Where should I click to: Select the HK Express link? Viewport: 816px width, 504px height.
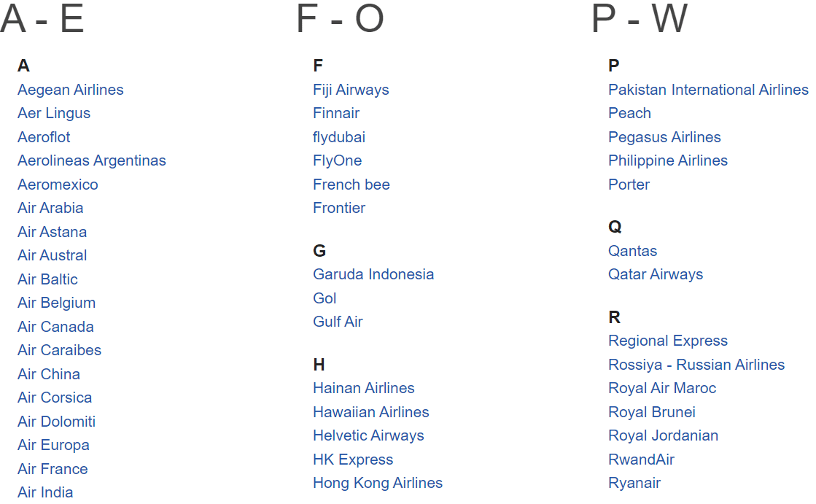[353, 460]
